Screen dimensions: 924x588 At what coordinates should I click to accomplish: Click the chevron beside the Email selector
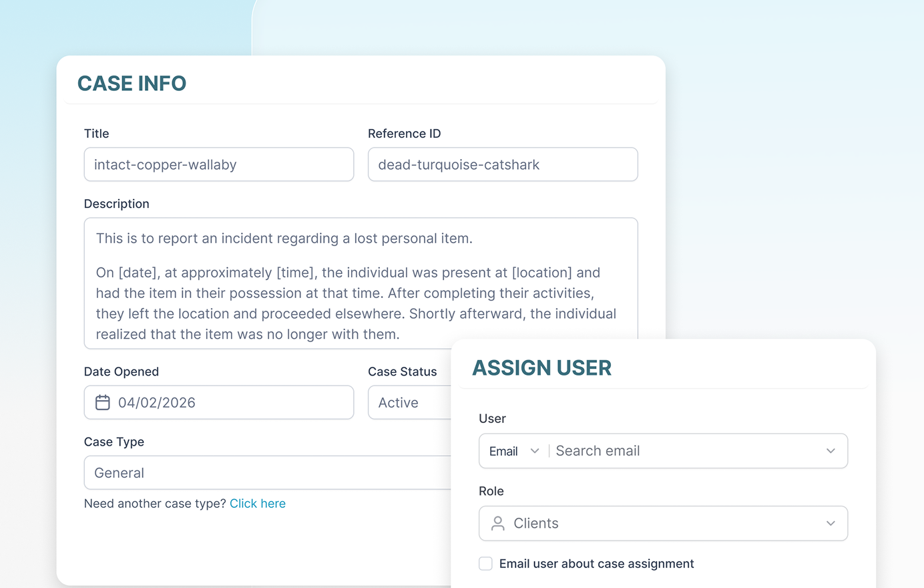[x=535, y=451]
